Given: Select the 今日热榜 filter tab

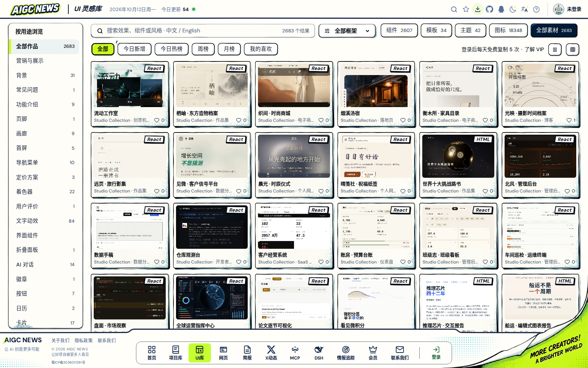Looking at the screenshot, I should (172, 49).
